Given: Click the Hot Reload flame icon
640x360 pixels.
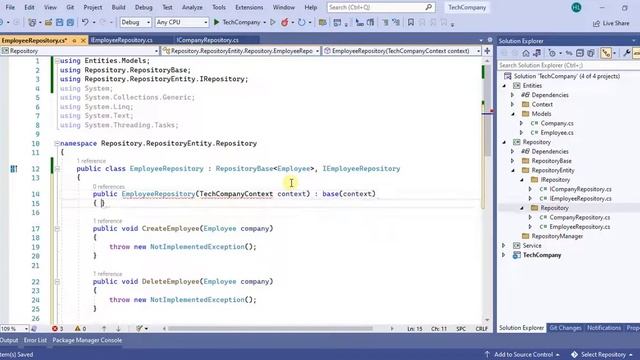Looking at the screenshot, I should (284, 22).
